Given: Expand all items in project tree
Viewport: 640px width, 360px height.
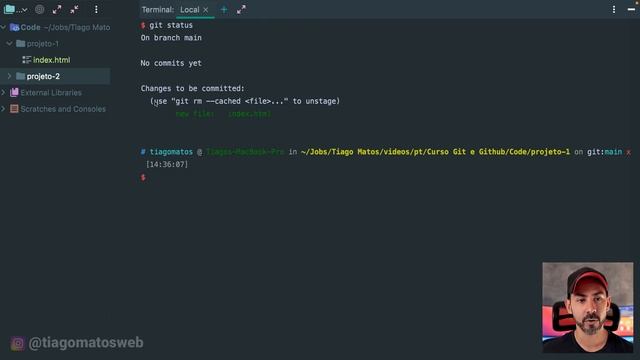Looking at the screenshot, I should (57, 9).
